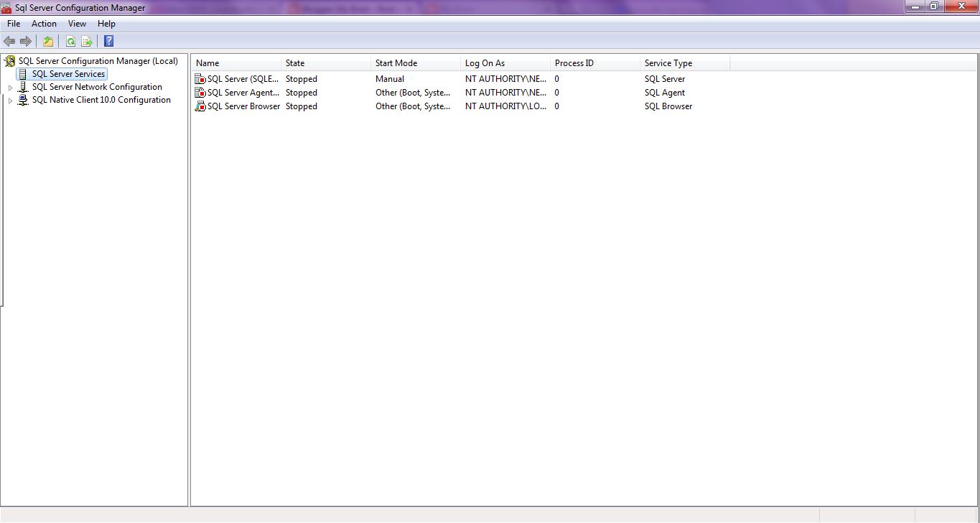Open the File menu

click(x=13, y=23)
